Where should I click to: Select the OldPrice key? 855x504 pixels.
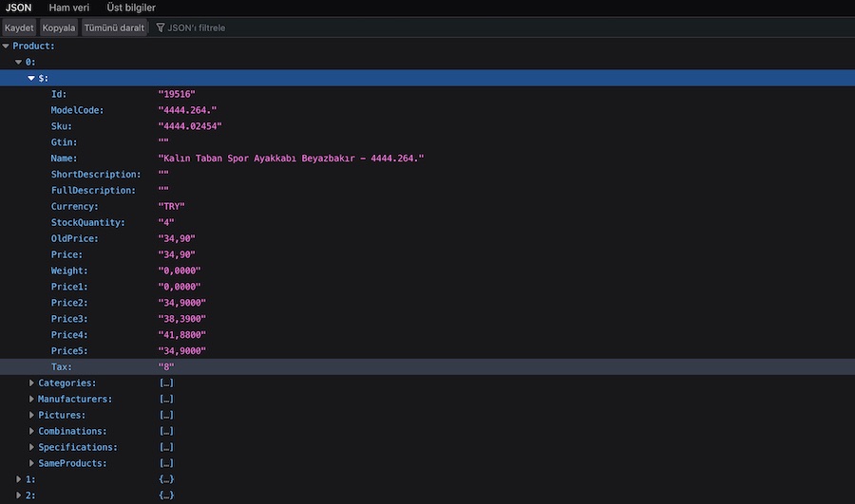pyautogui.click(x=75, y=238)
